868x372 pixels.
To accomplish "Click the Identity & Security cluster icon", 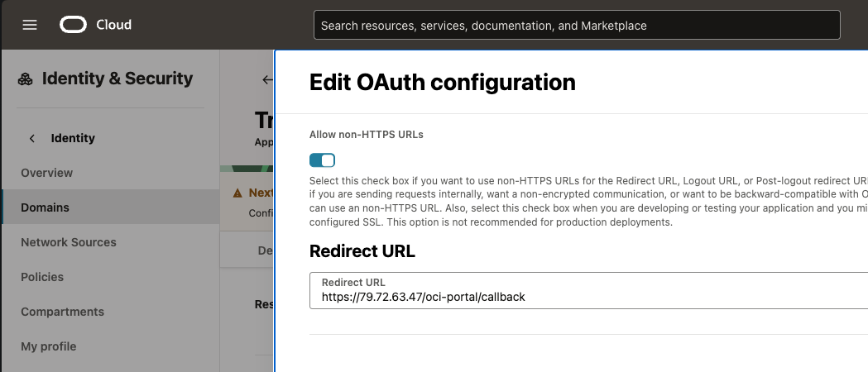I will click(x=25, y=79).
